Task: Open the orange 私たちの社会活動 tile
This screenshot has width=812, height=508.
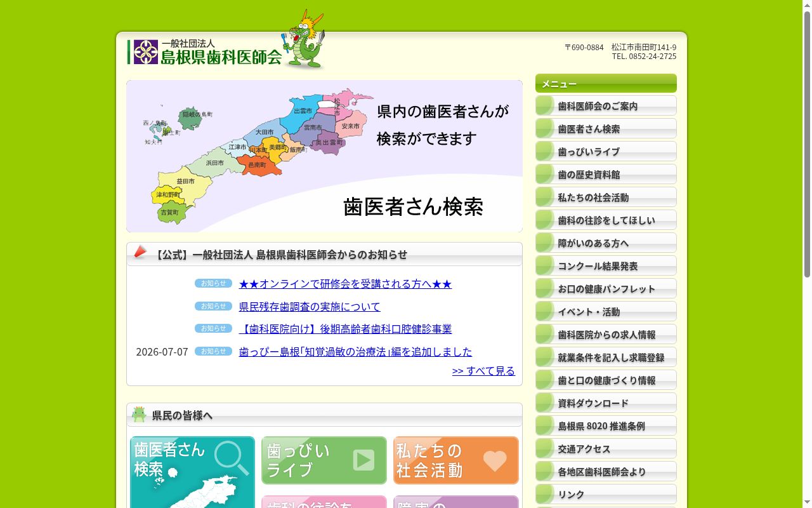Action: pos(456,460)
